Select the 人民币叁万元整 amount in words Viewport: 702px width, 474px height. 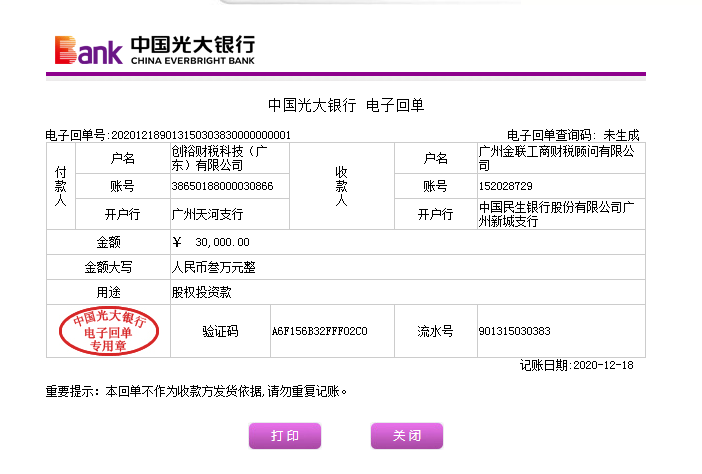214,267
